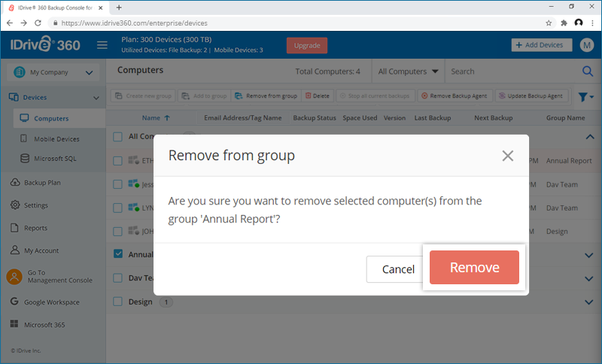Viewport: 602px width, 364px height.
Task: Open the My Company dropdown
Action: point(53,72)
